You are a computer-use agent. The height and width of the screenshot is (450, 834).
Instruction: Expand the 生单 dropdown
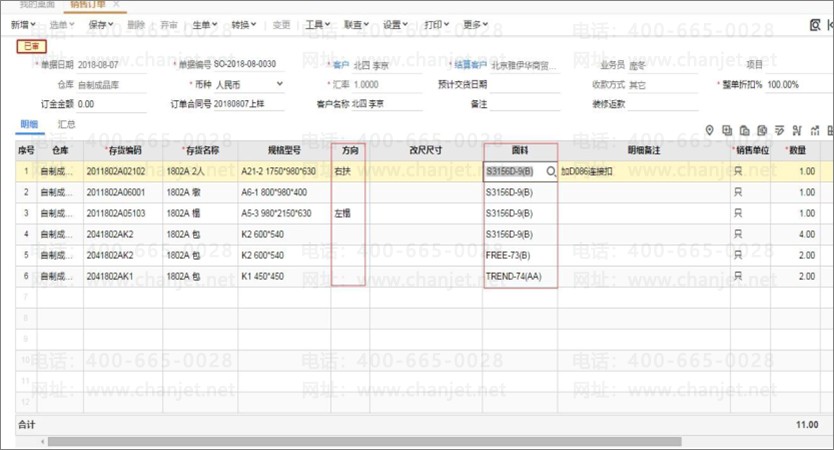pos(204,24)
